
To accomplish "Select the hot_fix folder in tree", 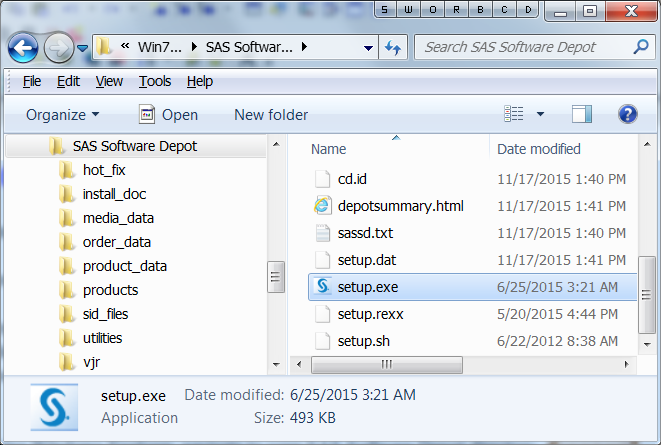I will pos(104,170).
